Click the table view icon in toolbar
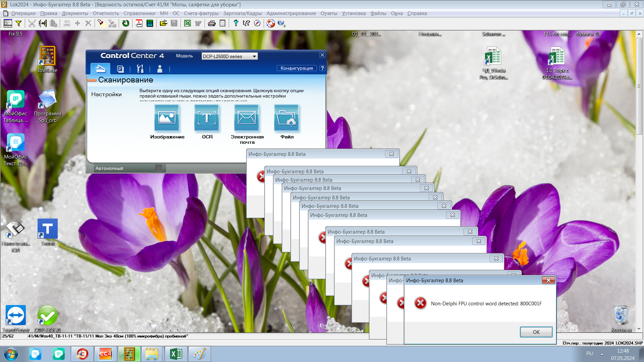This screenshot has width=644, height=362. pyautogui.click(x=8, y=23)
